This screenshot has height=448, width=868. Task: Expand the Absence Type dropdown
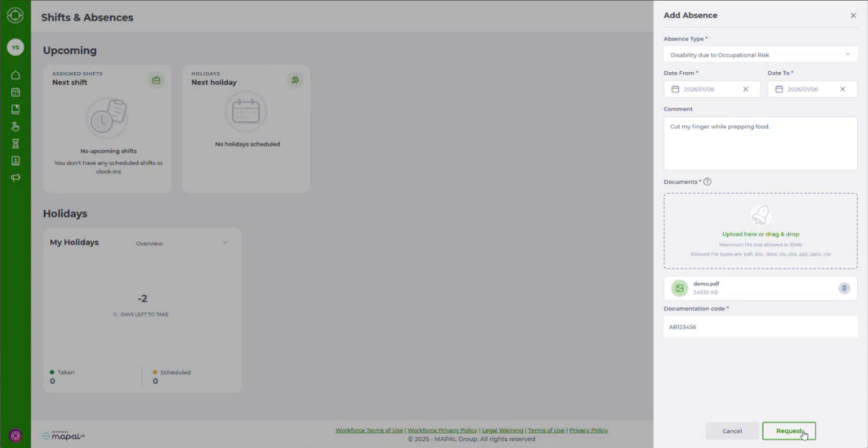[760, 54]
